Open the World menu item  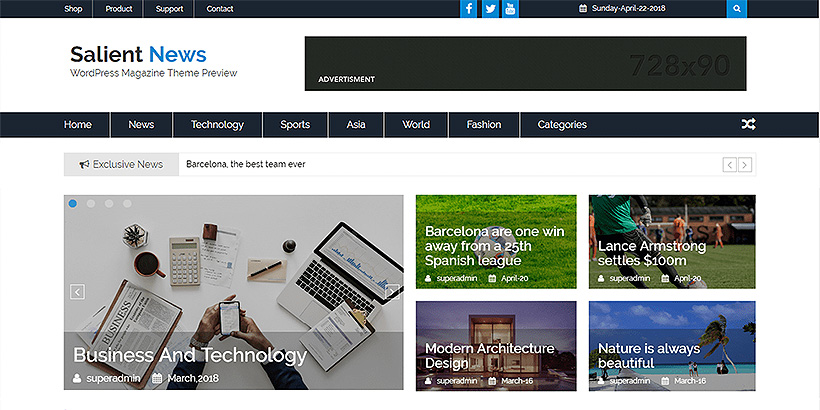point(416,124)
